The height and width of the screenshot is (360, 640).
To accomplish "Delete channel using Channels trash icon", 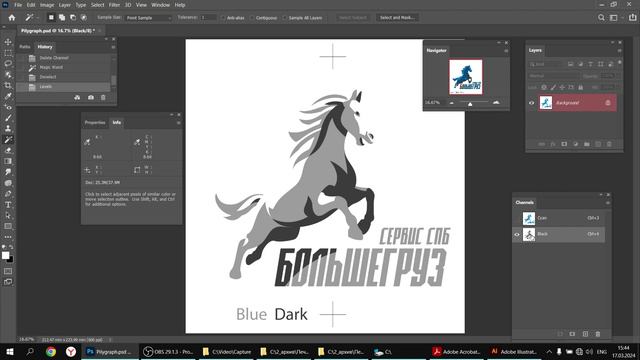I will (598, 334).
